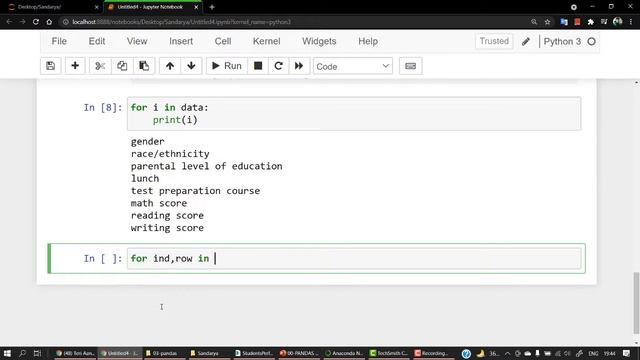
Task: Click 'parental level of education' output text
Action: 207,166
